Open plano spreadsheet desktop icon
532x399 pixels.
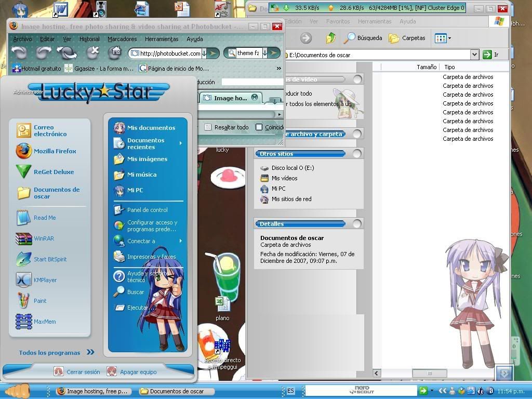click(x=222, y=308)
